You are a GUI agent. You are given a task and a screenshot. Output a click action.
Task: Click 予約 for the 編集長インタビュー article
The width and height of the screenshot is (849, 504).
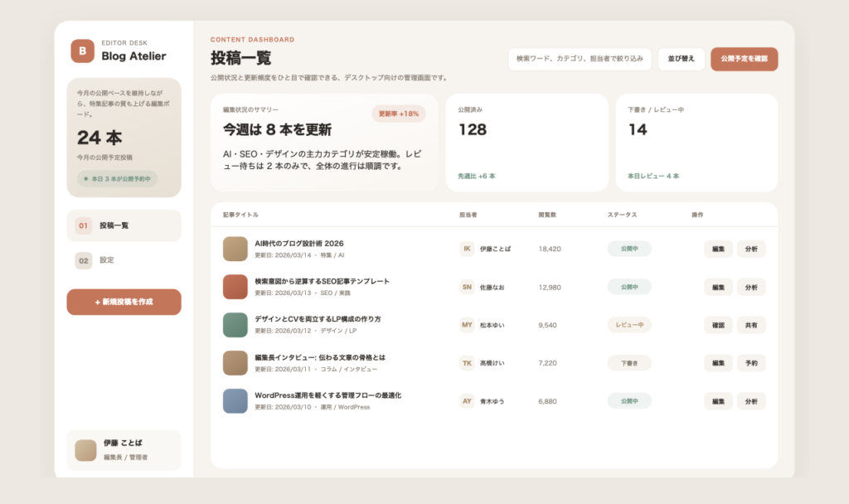point(751,363)
